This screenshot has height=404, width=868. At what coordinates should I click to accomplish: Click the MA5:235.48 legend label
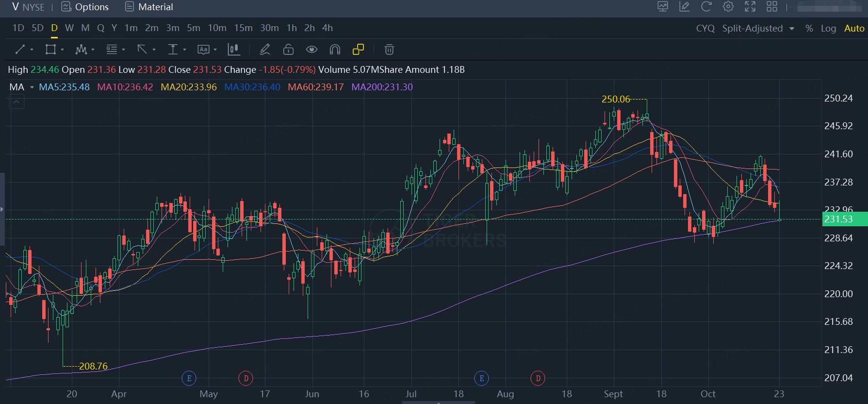tap(64, 87)
